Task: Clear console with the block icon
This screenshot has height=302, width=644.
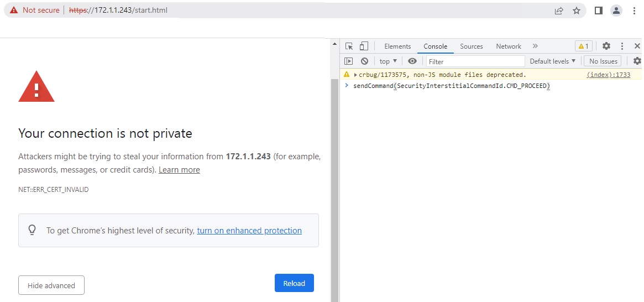Action: [x=364, y=61]
